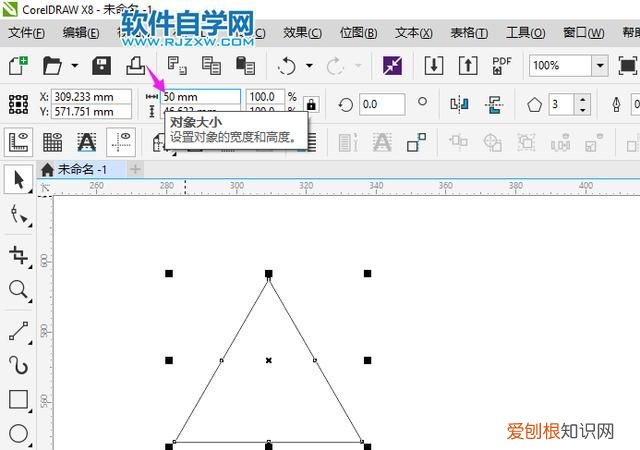Cut the selected object

177,65
